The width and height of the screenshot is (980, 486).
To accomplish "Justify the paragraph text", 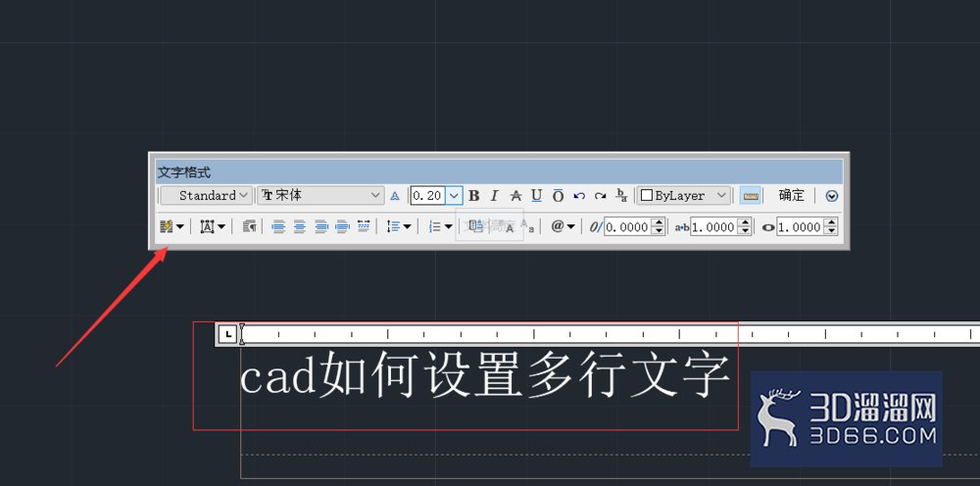I will tap(342, 226).
